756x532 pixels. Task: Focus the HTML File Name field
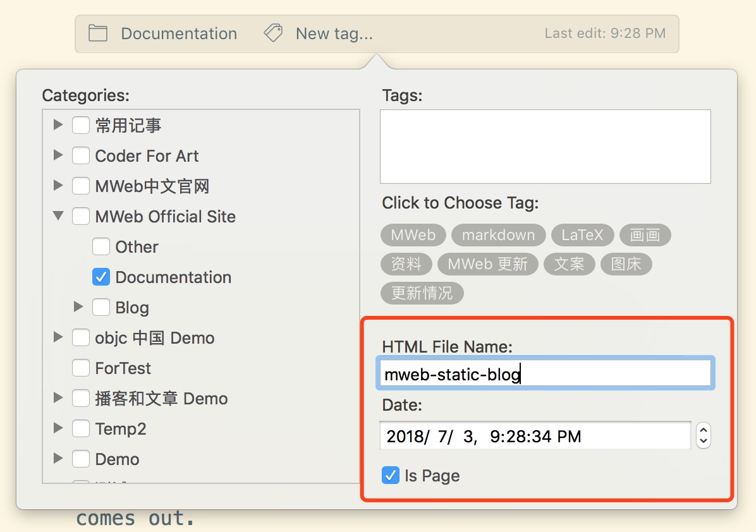click(x=545, y=375)
